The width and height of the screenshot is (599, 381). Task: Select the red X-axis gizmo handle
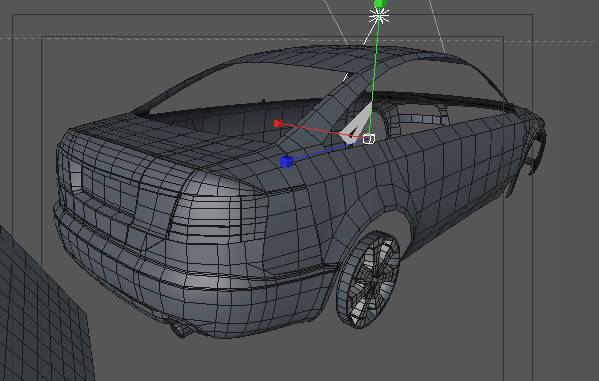[278, 123]
